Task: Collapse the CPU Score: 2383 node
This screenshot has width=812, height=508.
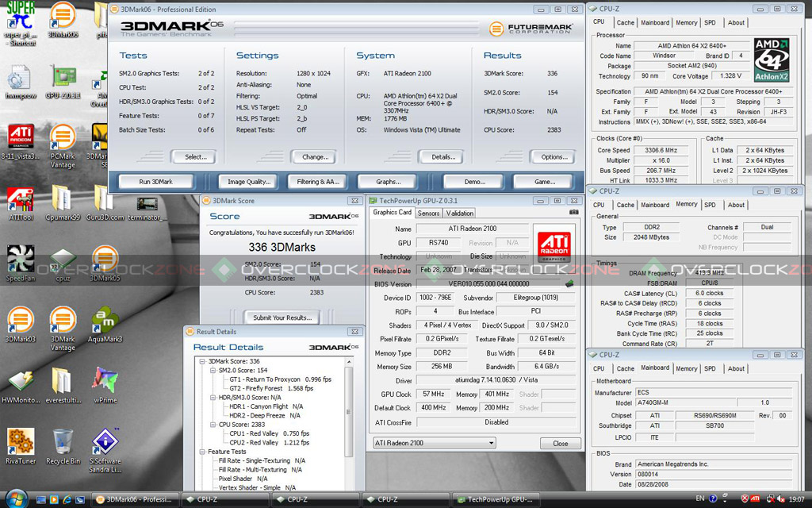Action: coord(213,425)
